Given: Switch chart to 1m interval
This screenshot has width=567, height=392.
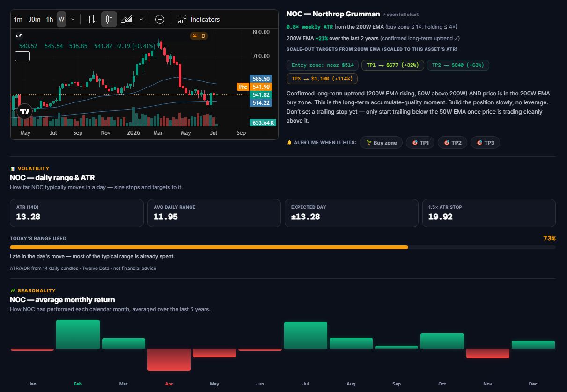Looking at the screenshot, I should (x=18, y=19).
